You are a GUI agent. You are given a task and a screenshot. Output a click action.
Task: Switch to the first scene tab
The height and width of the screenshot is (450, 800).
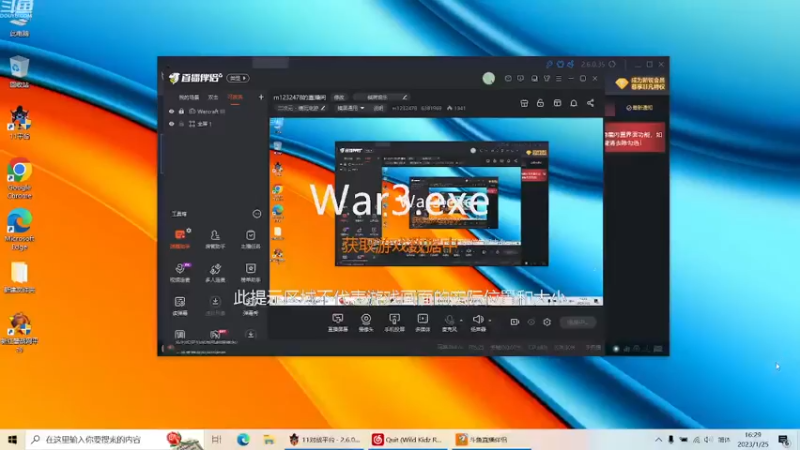(x=189, y=97)
